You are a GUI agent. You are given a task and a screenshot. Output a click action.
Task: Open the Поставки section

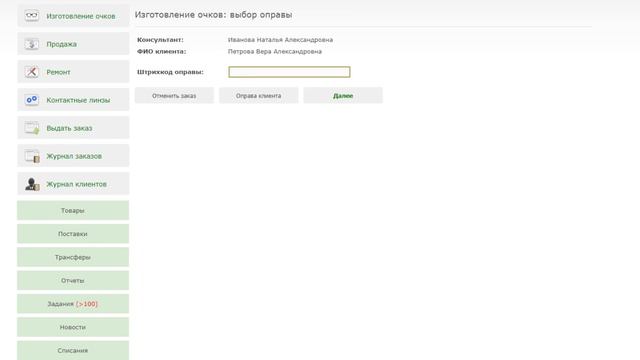tap(73, 233)
